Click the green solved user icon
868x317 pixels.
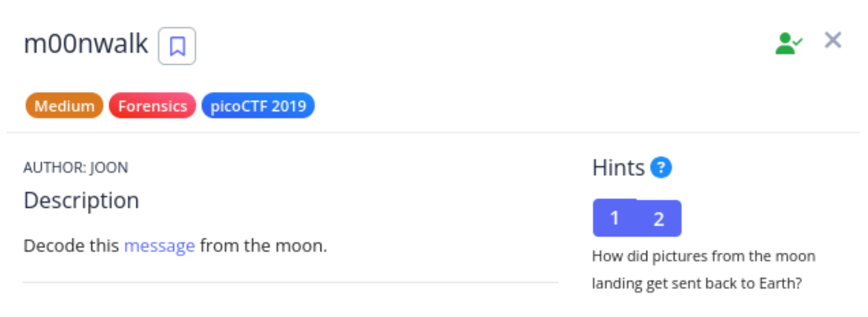(788, 43)
